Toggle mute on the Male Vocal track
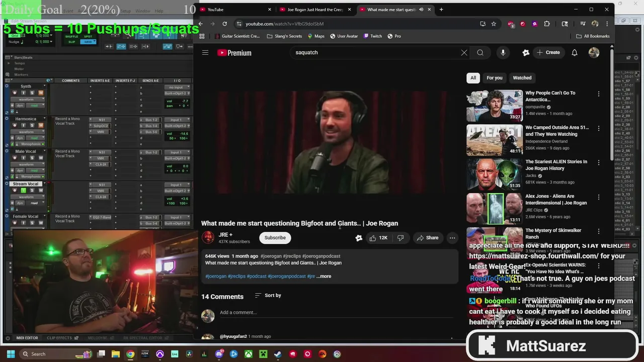Image resolution: width=644 pixels, height=362 pixels. tap(41, 158)
